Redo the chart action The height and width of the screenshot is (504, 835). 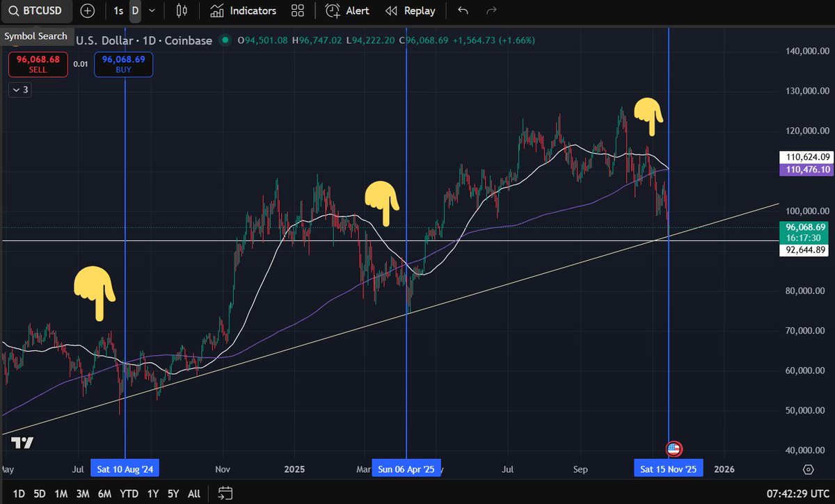(491, 10)
